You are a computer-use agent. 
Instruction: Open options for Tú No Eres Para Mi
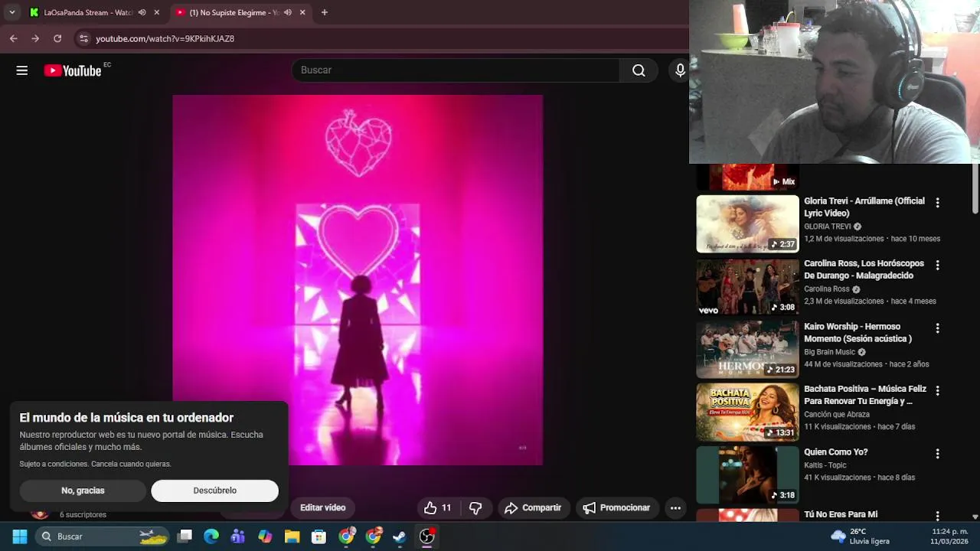click(937, 517)
